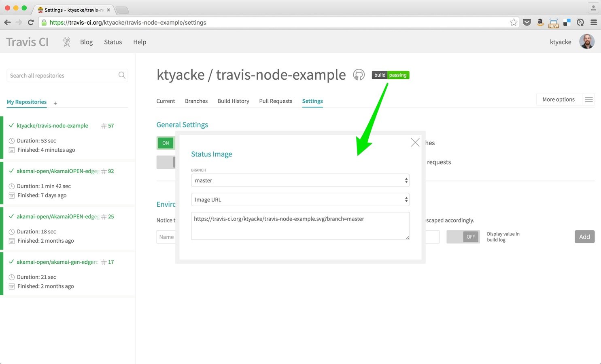This screenshot has height=364, width=601.
Task: Click the extension icon labeled NEW
Action: click(554, 23)
